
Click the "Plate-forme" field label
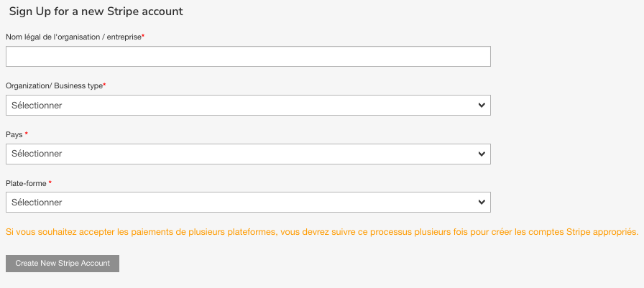(26, 183)
